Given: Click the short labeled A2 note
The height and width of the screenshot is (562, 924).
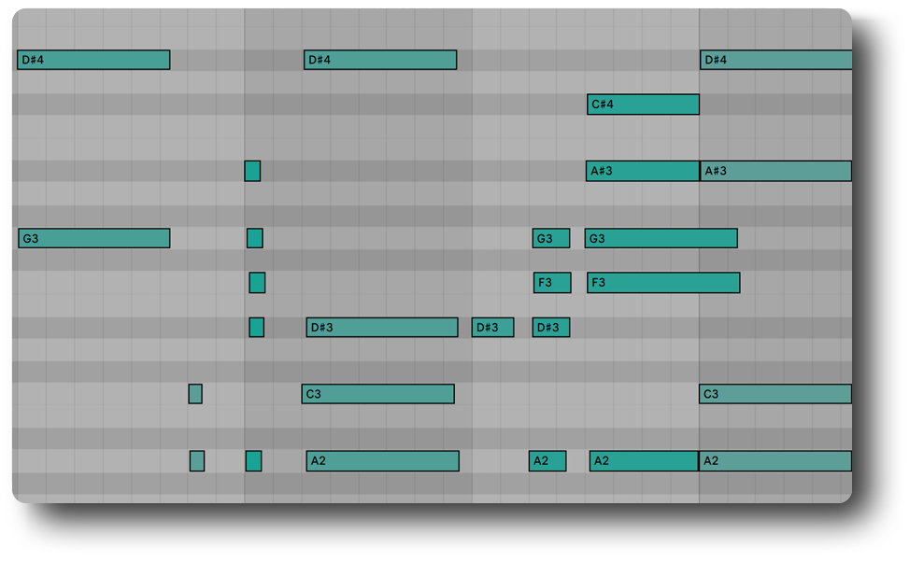Looking at the screenshot, I should pos(547,461).
